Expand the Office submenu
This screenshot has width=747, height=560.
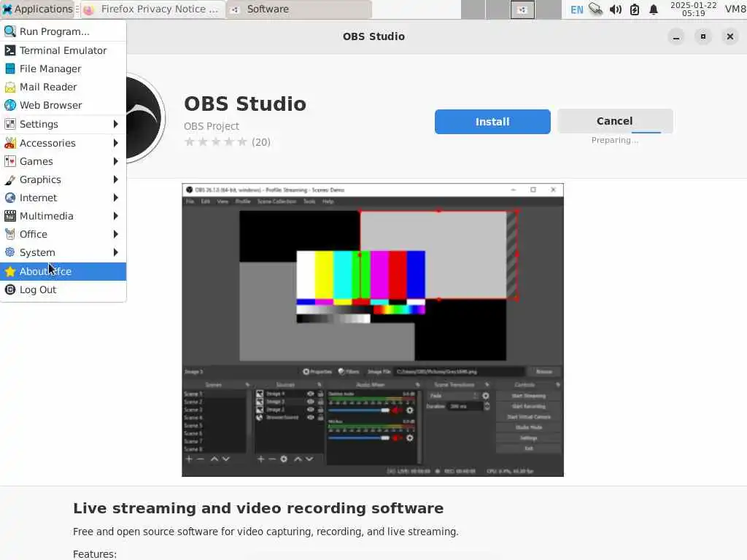point(63,234)
